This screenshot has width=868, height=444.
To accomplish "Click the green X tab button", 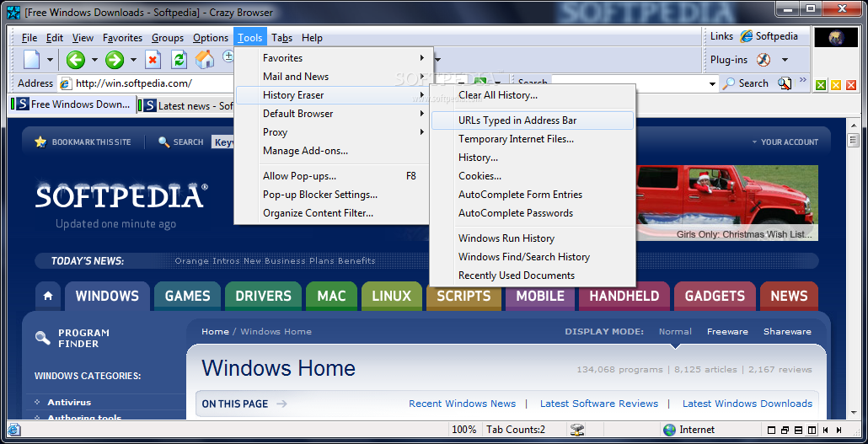I will pos(821,85).
